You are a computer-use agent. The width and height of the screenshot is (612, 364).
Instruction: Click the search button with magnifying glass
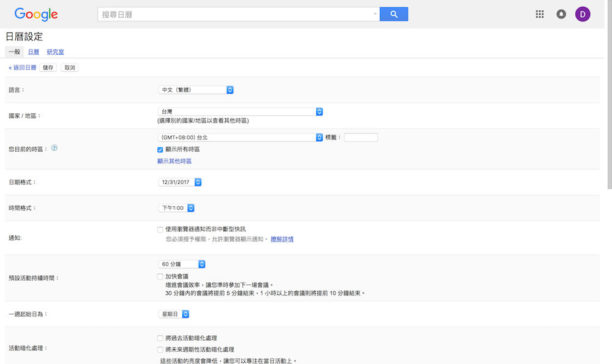[394, 13]
